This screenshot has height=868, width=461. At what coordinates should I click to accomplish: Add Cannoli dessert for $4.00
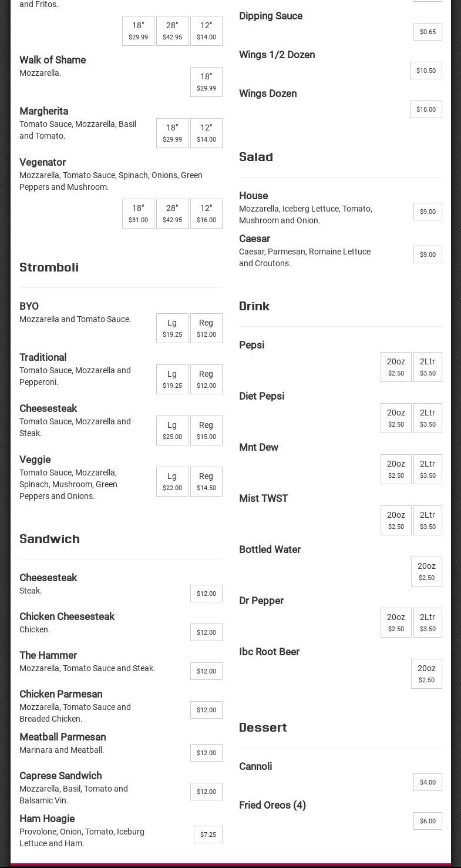pyautogui.click(x=428, y=782)
